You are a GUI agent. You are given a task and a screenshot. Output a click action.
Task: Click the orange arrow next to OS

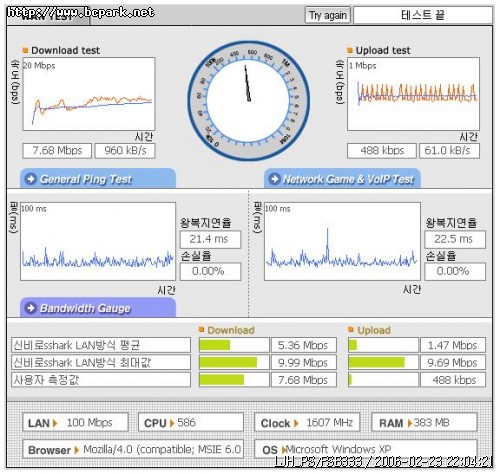pos(283,450)
